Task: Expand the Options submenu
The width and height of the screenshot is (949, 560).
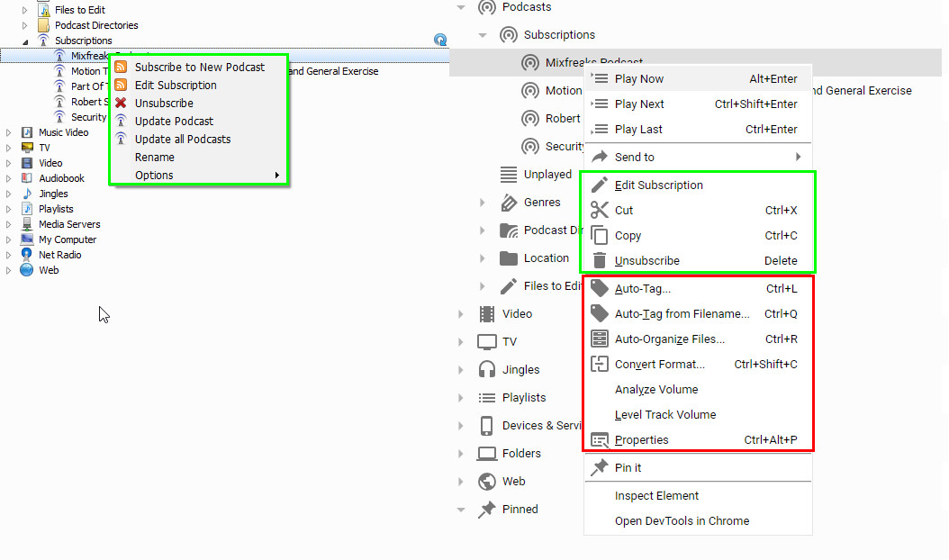Action: click(x=277, y=175)
